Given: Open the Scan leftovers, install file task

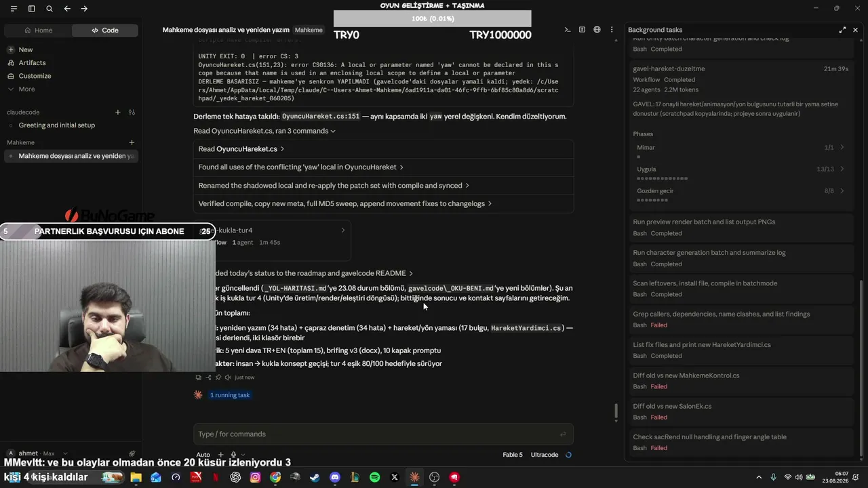Looking at the screenshot, I should pyautogui.click(x=741, y=289).
